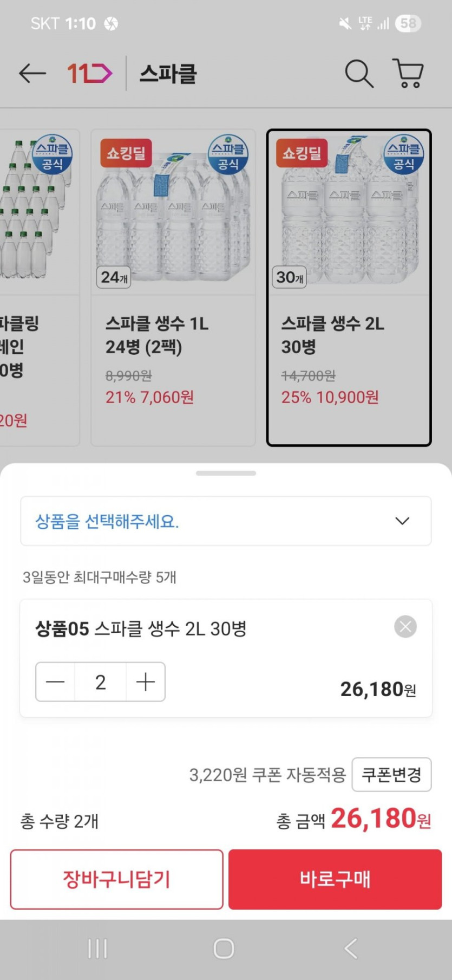Image resolution: width=452 pixels, height=980 pixels.
Task: Tap the 스파클 store title
Action: click(x=168, y=74)
